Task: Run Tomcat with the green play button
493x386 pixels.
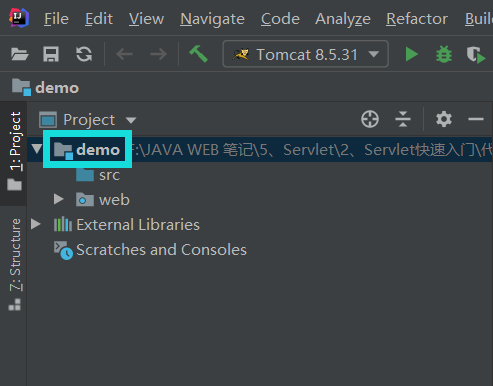Action: (x=412, y=54)
